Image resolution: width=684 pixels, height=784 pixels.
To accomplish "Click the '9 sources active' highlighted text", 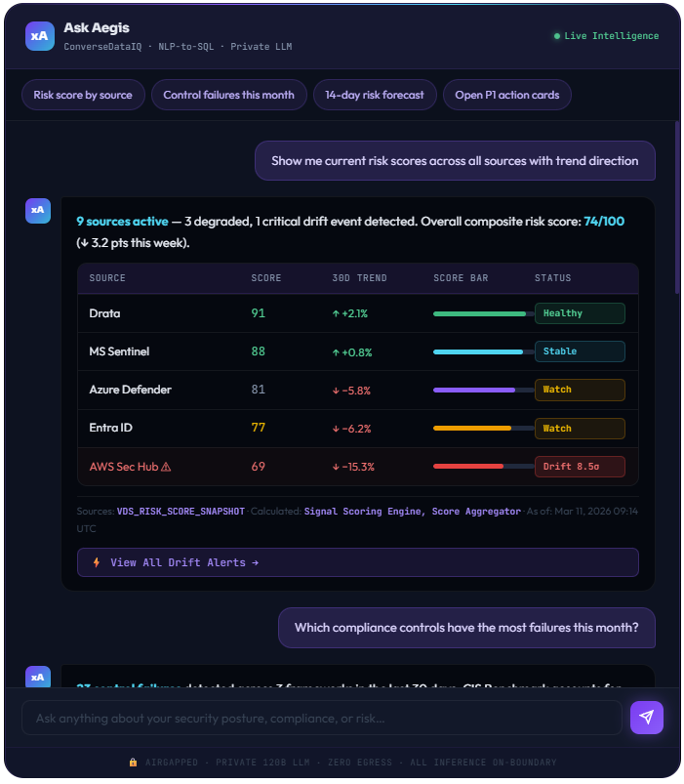I will (122, 222).
